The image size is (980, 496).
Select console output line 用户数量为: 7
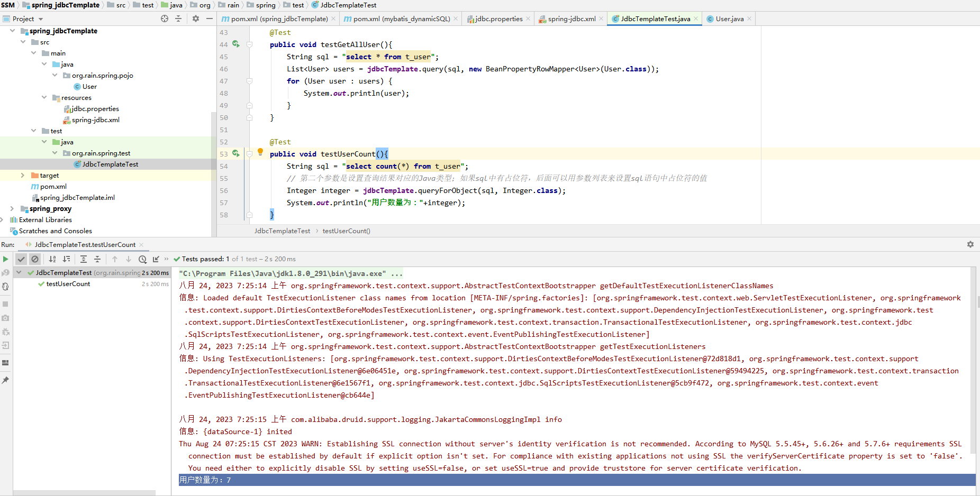coord(577,480)
